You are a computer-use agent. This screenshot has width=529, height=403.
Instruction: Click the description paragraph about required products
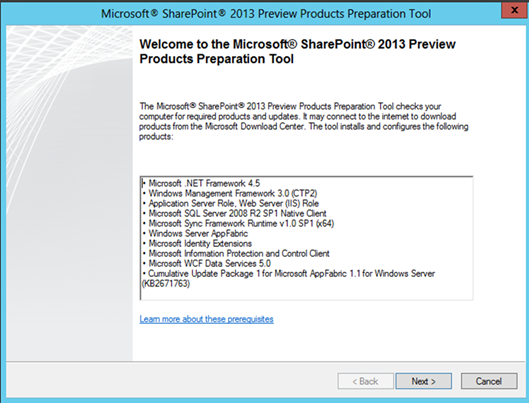tap(304, 121)
